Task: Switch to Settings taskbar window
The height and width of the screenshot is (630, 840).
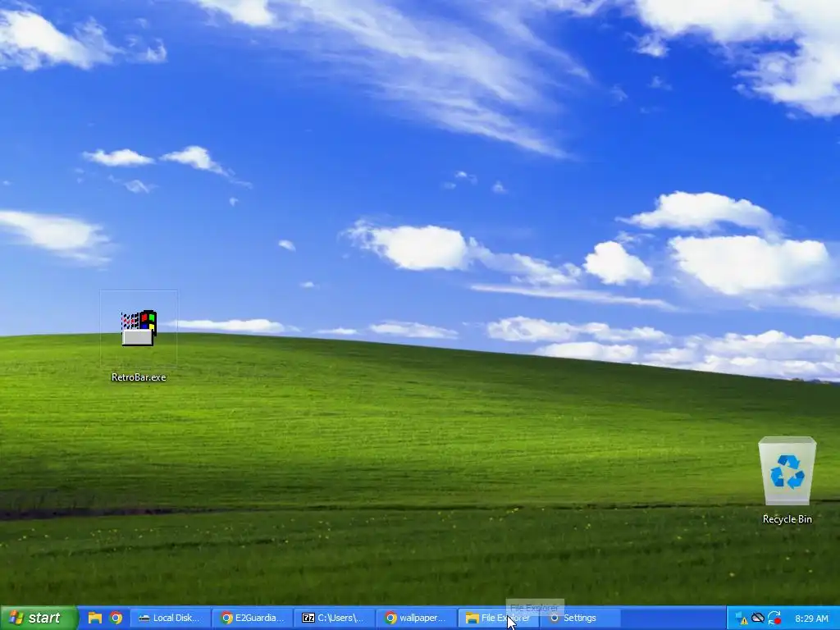Action: (x=580, y=618)
